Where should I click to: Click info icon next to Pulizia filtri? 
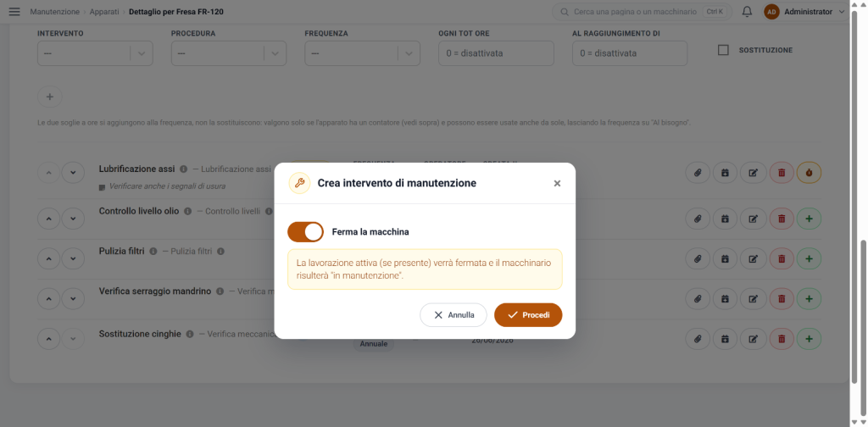pyautogui.click(x=153, y=251)
